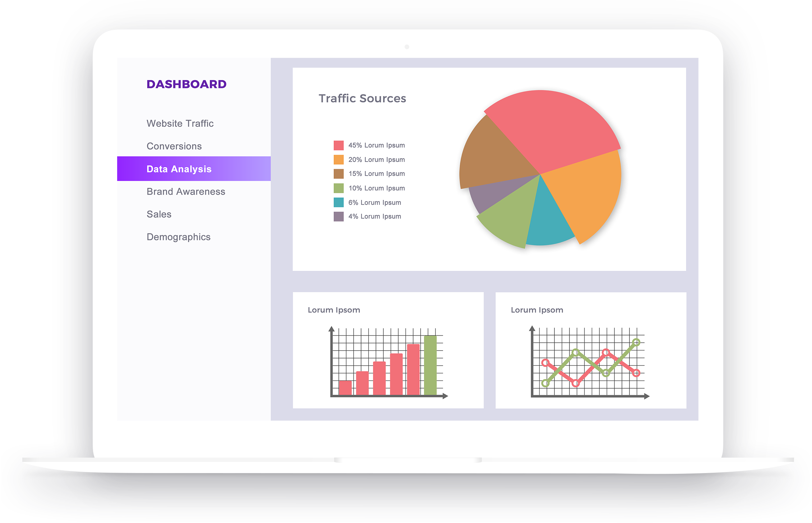The width and height of the screenshot is (812, 523).
Task: Click the shortest red bar
Action: (x=345, y=388)
